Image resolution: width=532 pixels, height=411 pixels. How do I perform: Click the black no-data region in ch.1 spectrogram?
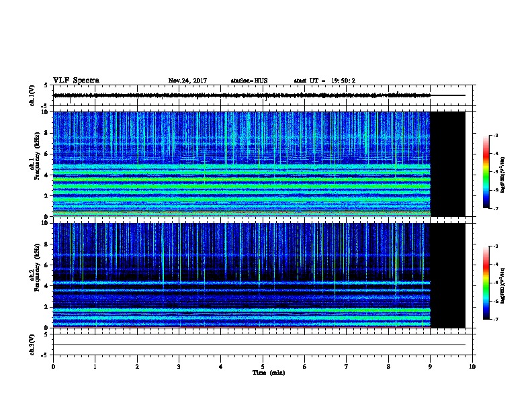click(448, 164)
